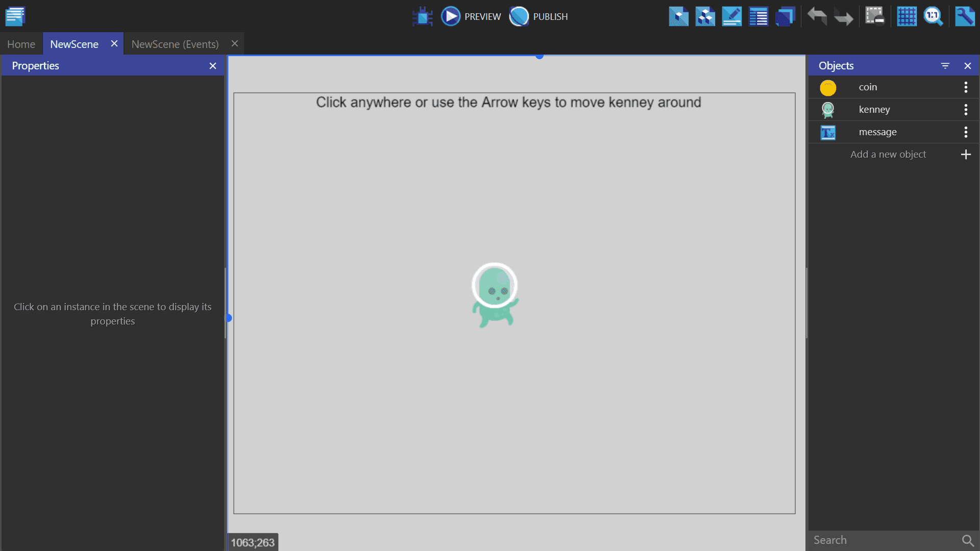
Task: Go to the Home tab
Action: [x=21, y=44]
